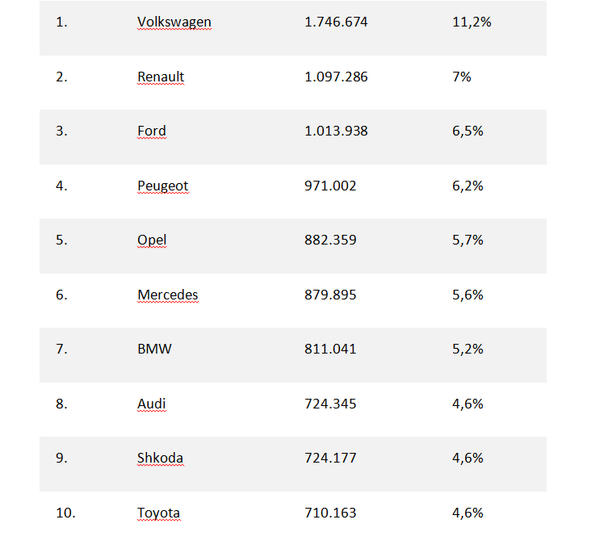Click the misspelled word Shkoda
Image resolution: width=600 pixels, height=548 pixels.
160,458
